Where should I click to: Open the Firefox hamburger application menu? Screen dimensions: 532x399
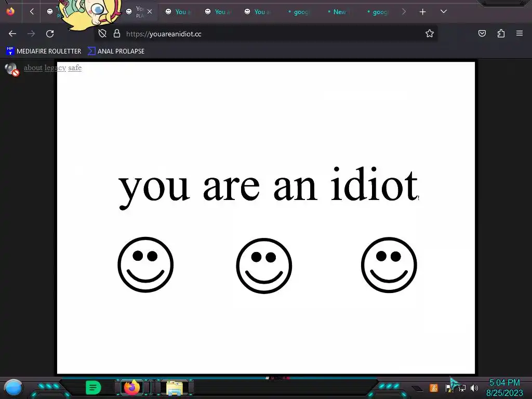[520, 33]
